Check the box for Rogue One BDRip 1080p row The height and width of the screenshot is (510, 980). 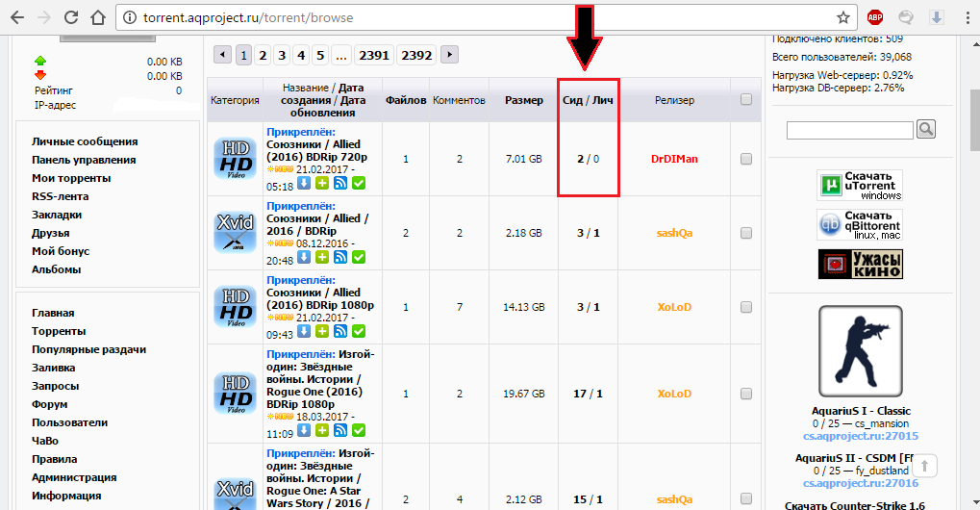[x=745, y=394]
